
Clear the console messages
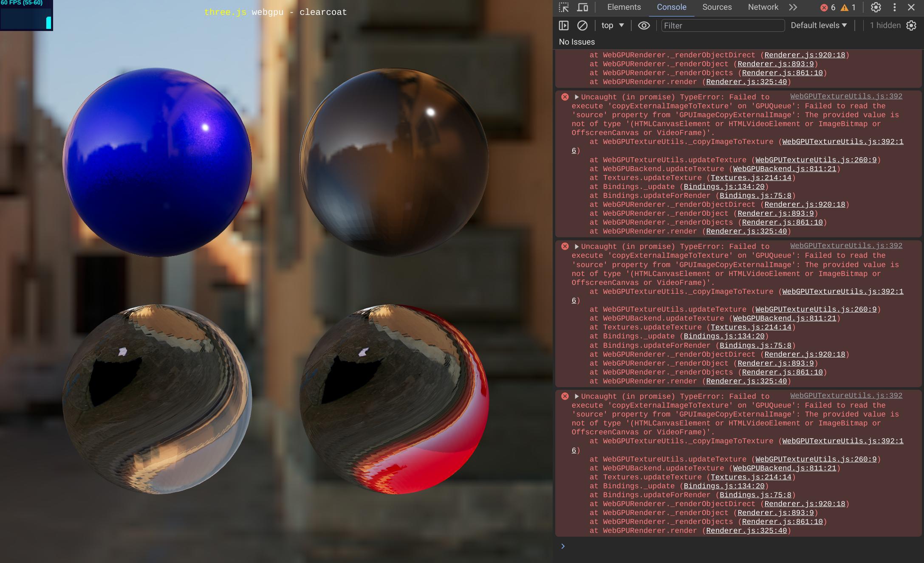pos(582,25)
